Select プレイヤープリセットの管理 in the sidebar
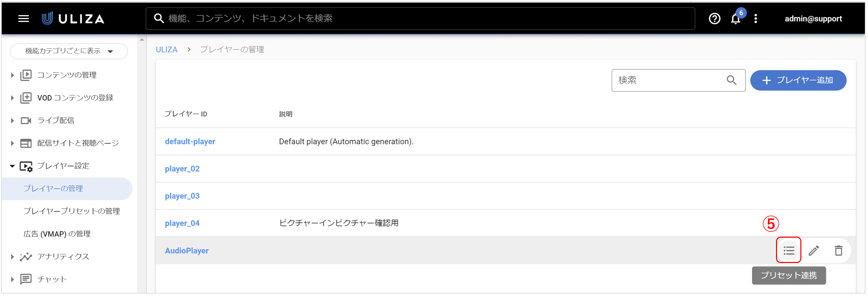This screenshot has width=868, height=297. 72,211
